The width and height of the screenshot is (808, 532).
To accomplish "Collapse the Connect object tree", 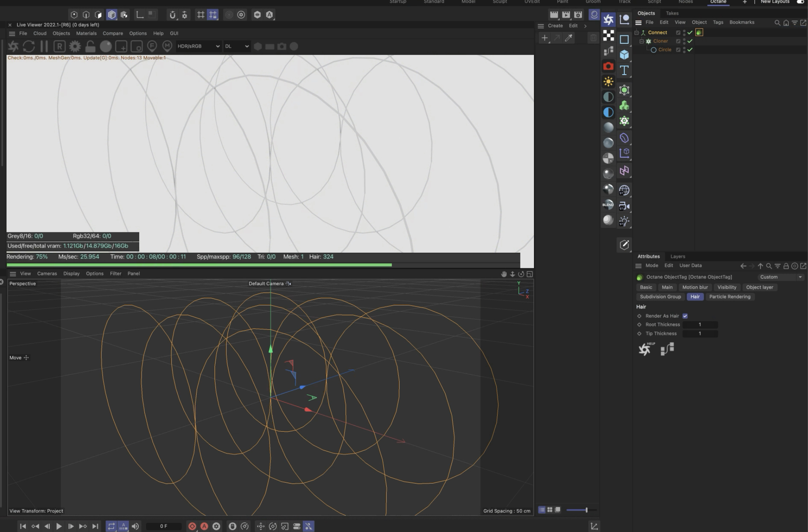I will pos(637,32).
